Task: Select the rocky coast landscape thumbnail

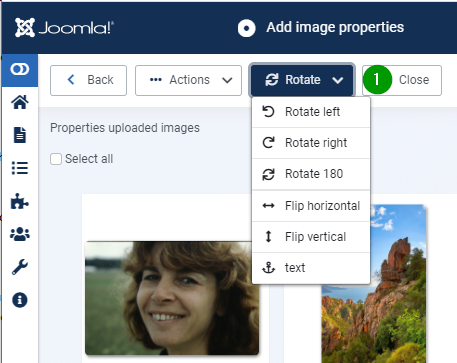Action: 374,284
